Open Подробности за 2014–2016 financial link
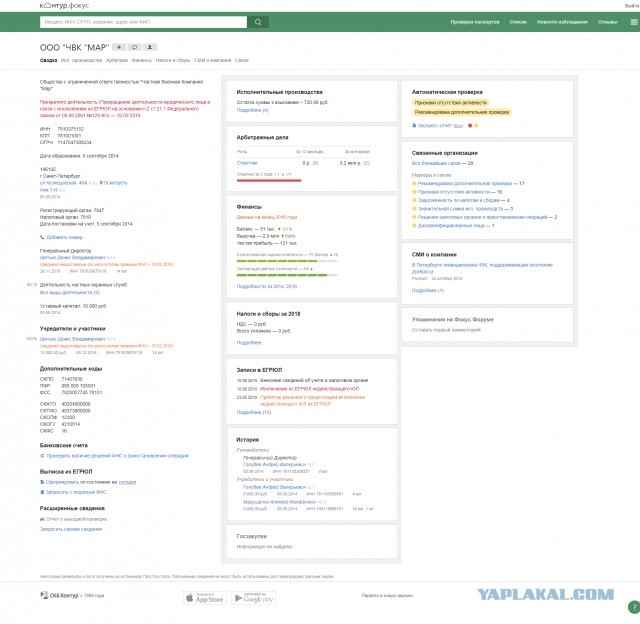Viewport: 640px width, 624px height. tap(267, 286)
